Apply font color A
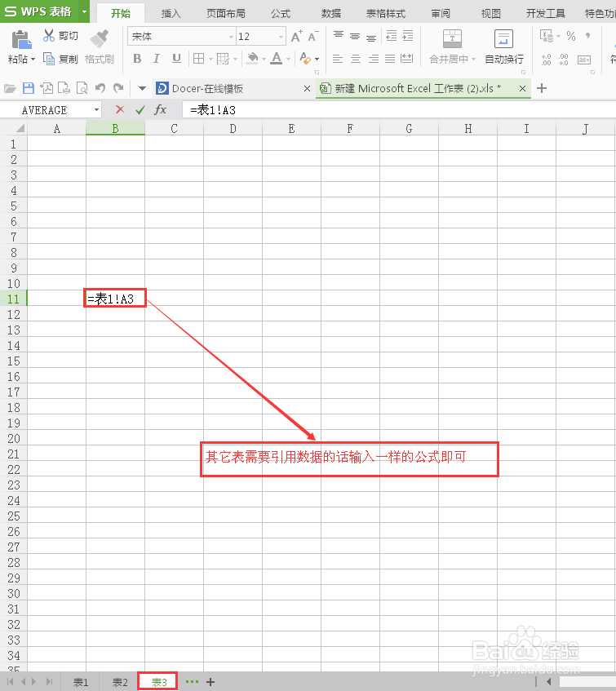 click(x=277, y=59)
